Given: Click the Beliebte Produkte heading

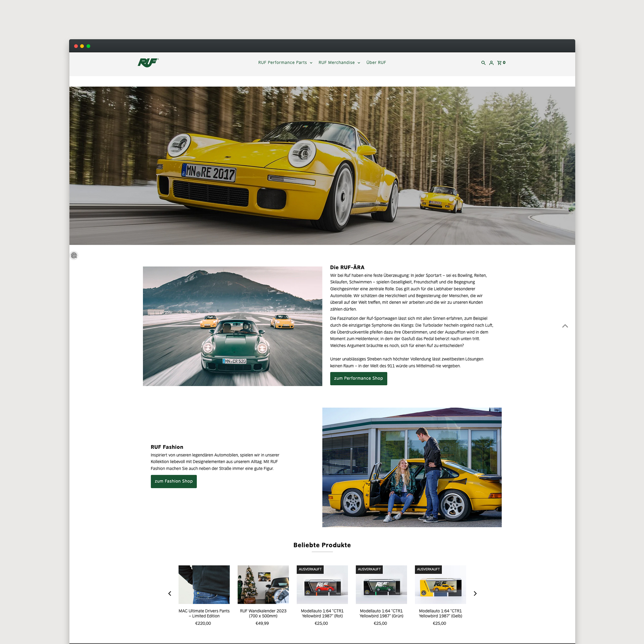Looking at the screenshot, I should pos(322,545).
